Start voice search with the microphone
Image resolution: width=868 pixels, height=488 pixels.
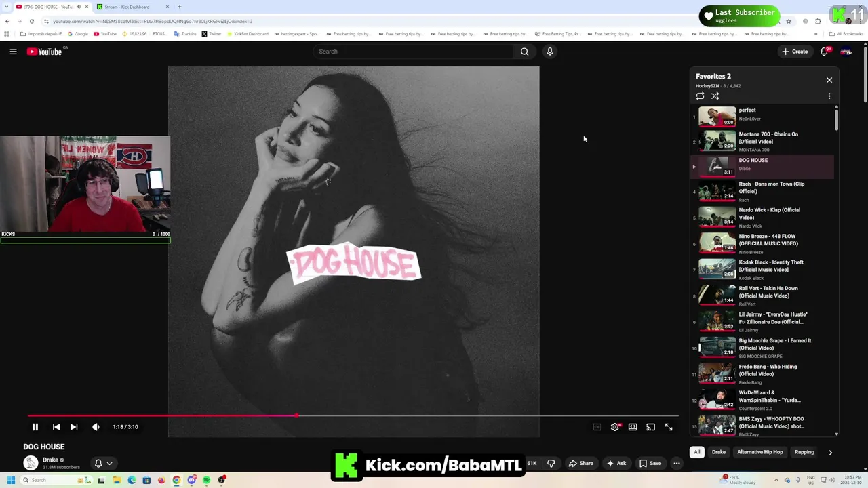[x=550, y=52]
